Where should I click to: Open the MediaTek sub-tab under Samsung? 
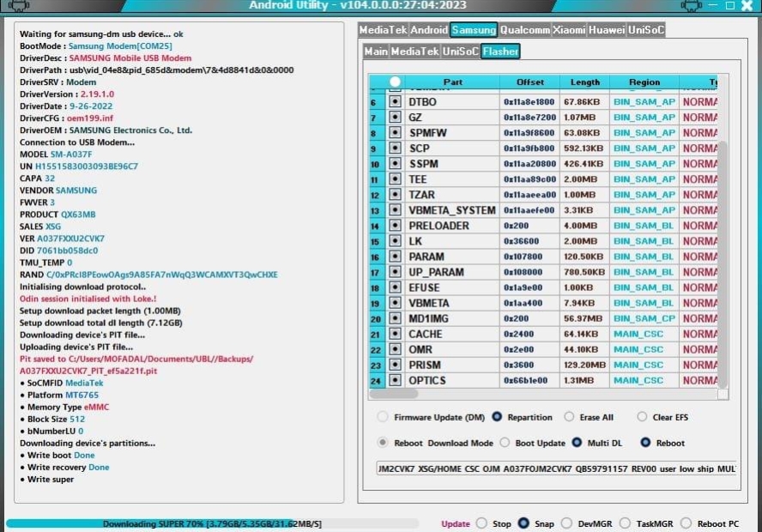(x=414, y=51)
